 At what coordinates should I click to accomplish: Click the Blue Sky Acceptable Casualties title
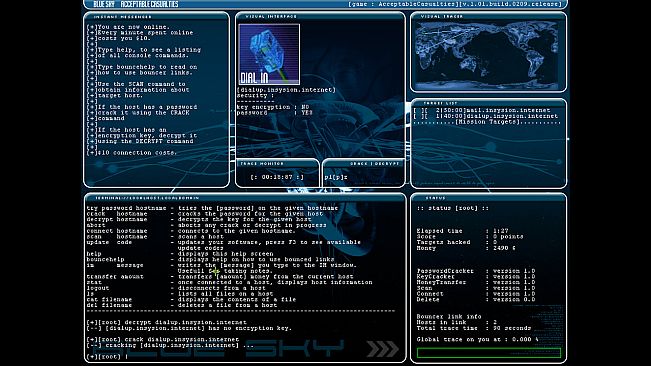pos(136,4)
